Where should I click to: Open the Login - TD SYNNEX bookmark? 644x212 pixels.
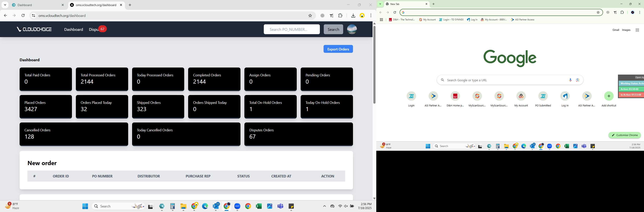coord(451,19)
